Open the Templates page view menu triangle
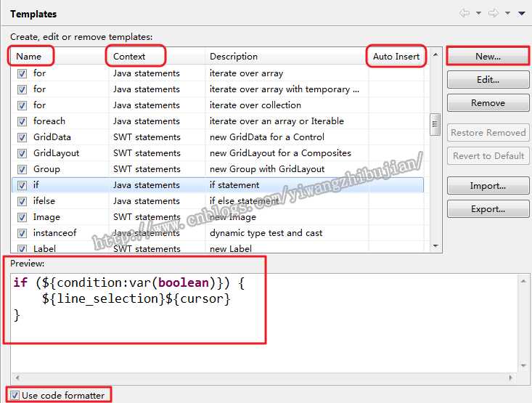Screen dimensions: 532x403 522,13
